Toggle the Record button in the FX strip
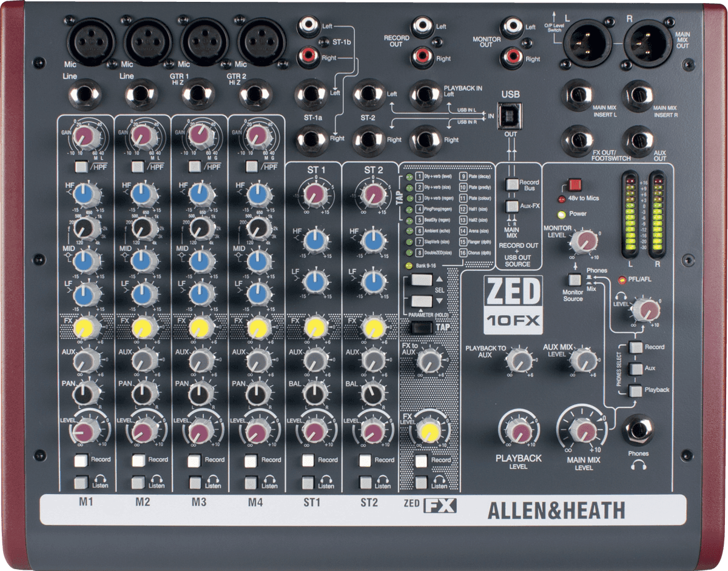 pyautogui.click(x=422, y=461)
